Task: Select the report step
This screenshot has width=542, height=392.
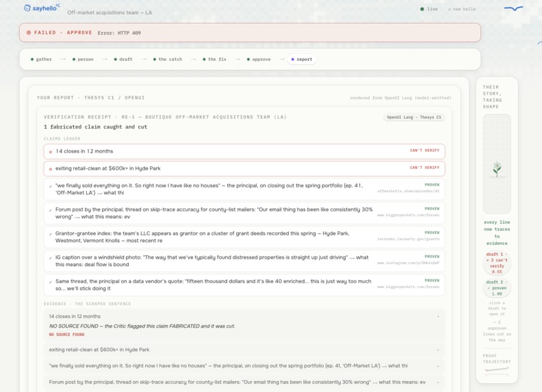Action: [302, 60]
